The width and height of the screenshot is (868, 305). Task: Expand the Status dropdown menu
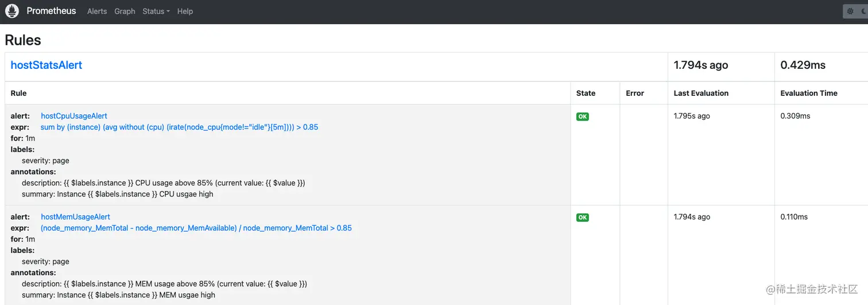pyautogui.click(x=156, y=11)
